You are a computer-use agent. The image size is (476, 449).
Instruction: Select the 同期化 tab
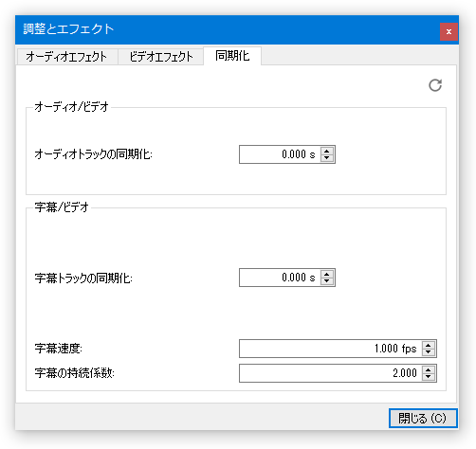232,56
